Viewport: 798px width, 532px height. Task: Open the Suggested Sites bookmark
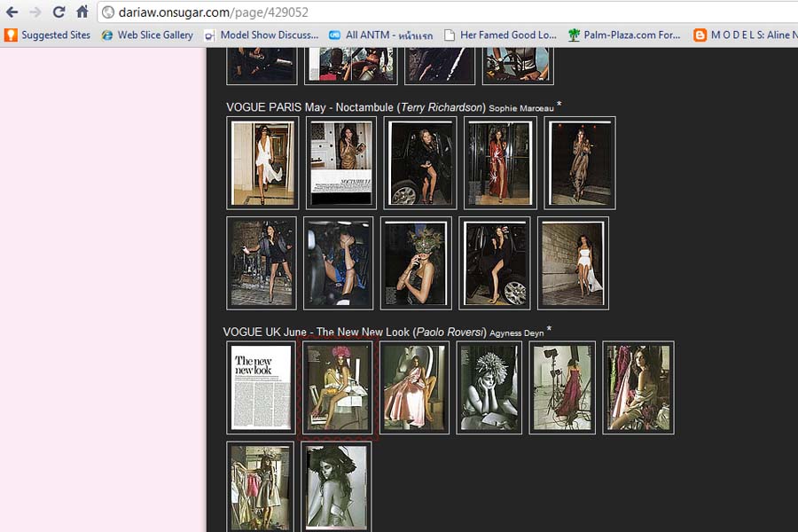47,35
